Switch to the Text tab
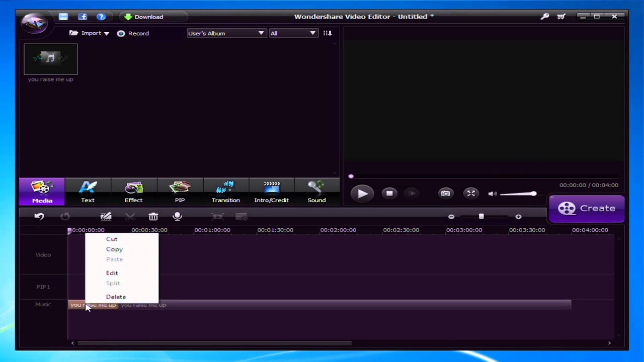Screen dimensions: 644x362 [x=88, y=192]
